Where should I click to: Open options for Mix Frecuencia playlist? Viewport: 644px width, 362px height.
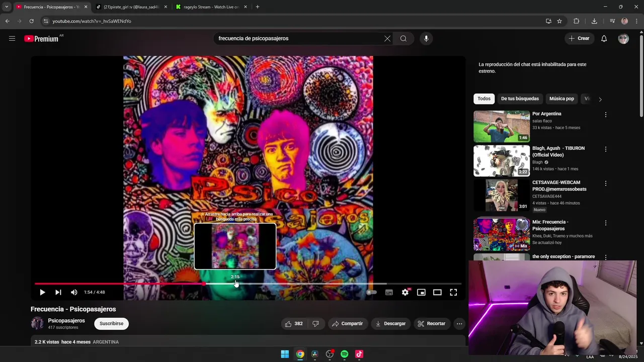click(x=606, y=223)
